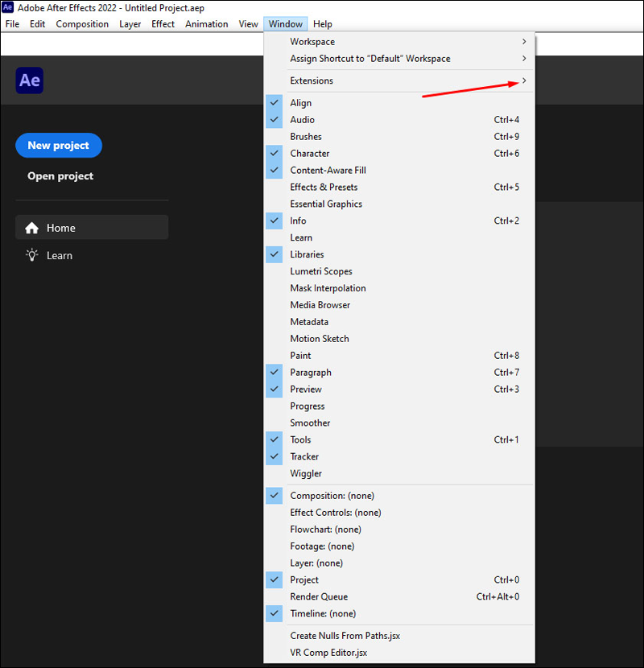Image resolution: width=644 pixels, height=668 pixels.
Task: Show the Metadata panel
Action: (x=399, y=322)
